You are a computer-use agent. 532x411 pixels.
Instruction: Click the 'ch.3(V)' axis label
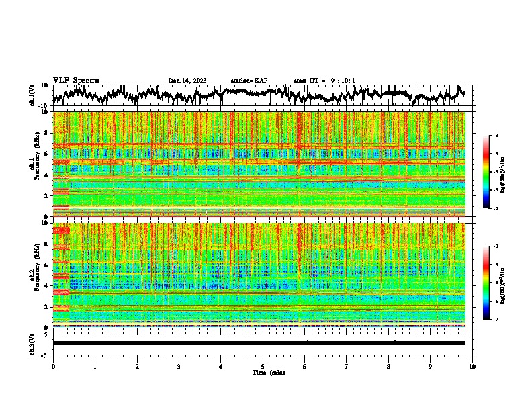click(32, 345)
